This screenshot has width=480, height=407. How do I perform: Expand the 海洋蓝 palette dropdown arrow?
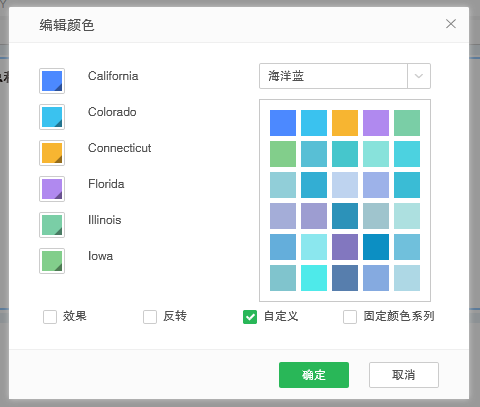tap(419, 76)
